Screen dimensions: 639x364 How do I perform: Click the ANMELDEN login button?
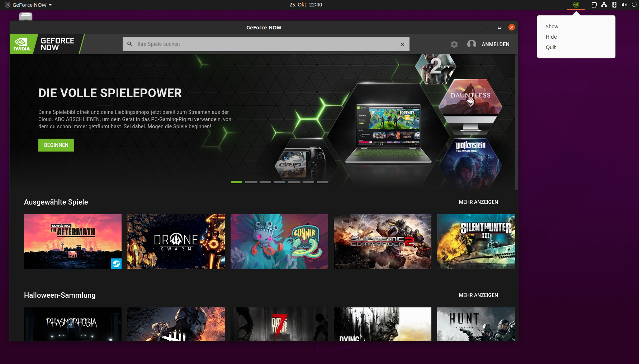click(495, 44)
